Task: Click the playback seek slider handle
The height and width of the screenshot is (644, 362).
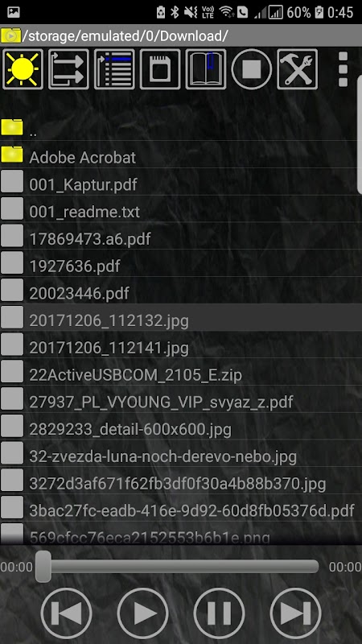Action: tap(43, 567)
